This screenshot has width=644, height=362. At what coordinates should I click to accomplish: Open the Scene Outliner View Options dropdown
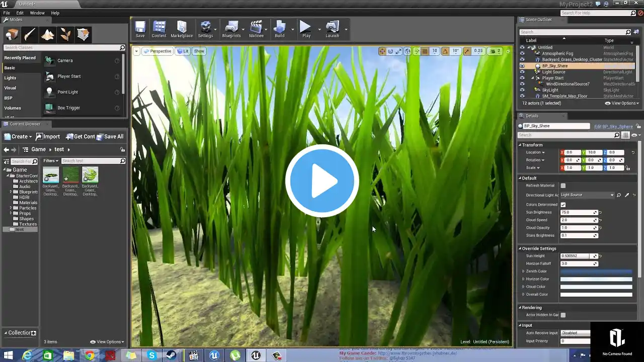click(623, 103)
